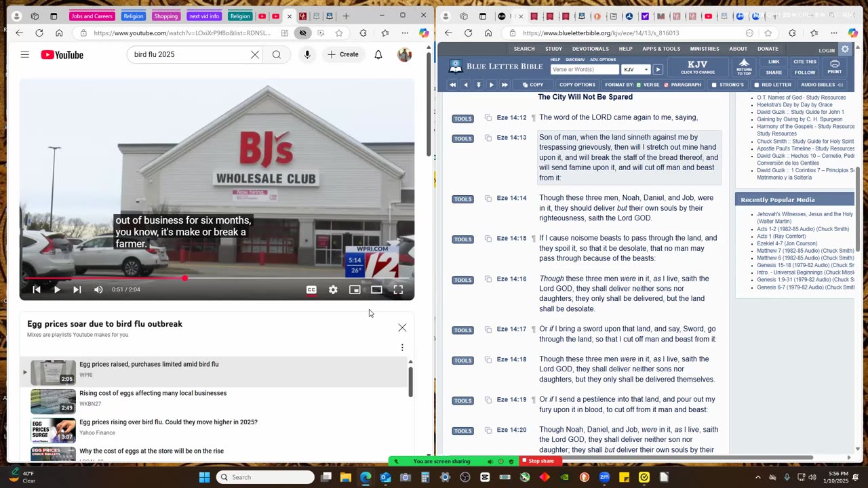
Task: Copy verse Eze 14:15 with its copy icon
Action: pos(488,239)
